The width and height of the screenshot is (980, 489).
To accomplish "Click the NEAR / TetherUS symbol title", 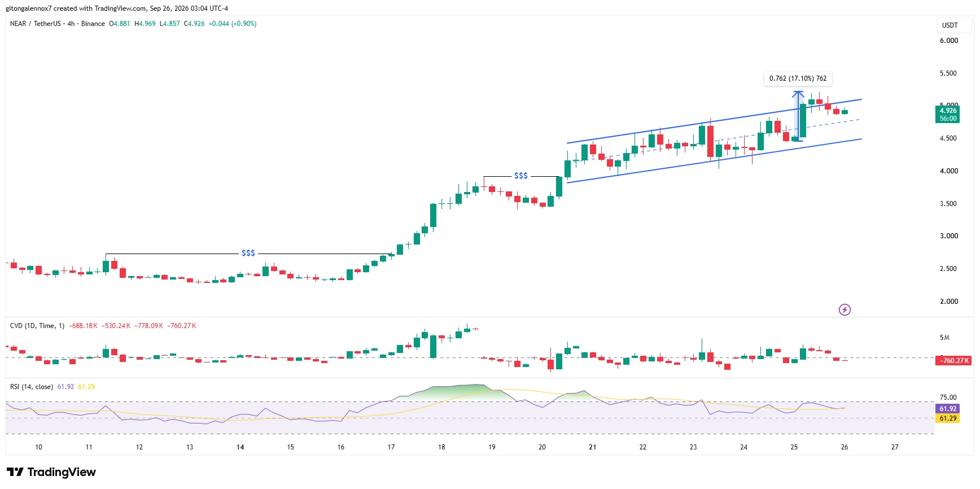I will tap(36, 24).
